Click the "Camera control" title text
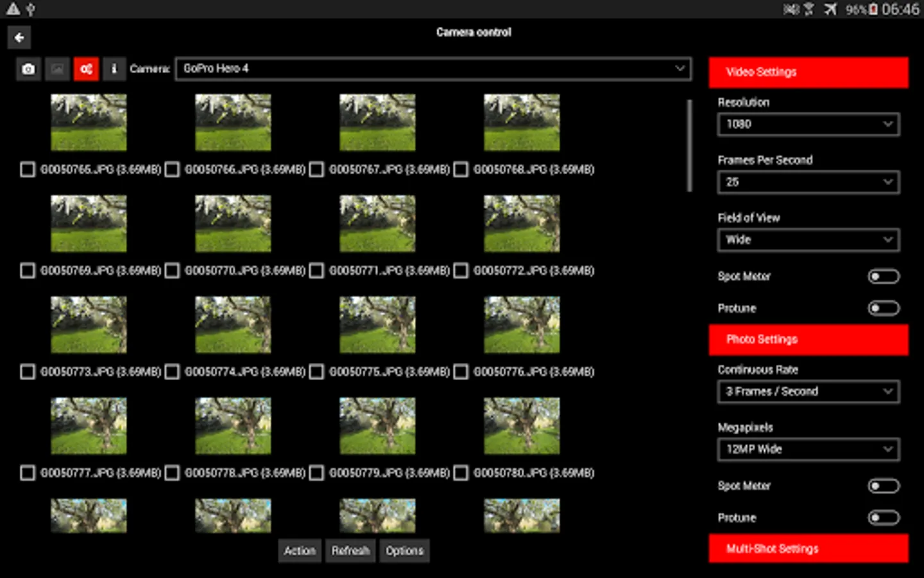924x578 pixels. (x=474, y=32)
